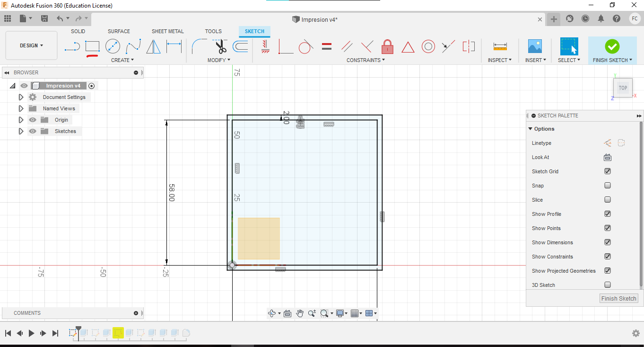This screenshot has height=347, width=644.
Task: Expand the Document Settings tree node
Action: pos(21,97)
